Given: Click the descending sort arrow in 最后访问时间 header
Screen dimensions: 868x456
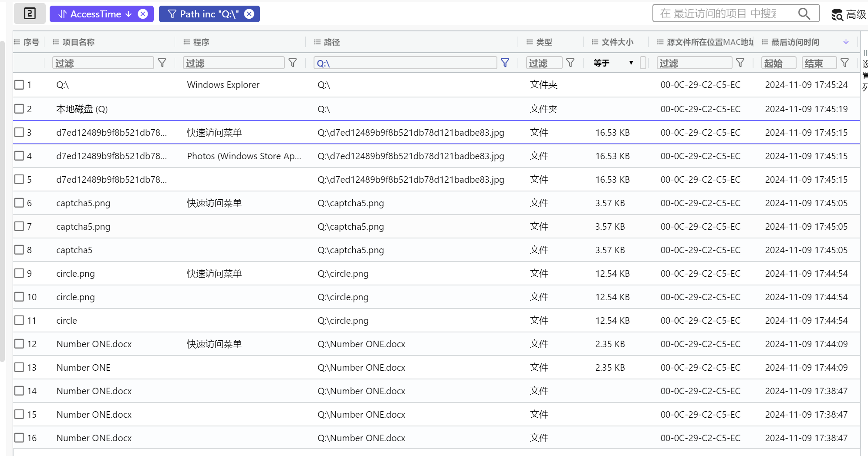Looking at the screenshot, I should (846, 42).
